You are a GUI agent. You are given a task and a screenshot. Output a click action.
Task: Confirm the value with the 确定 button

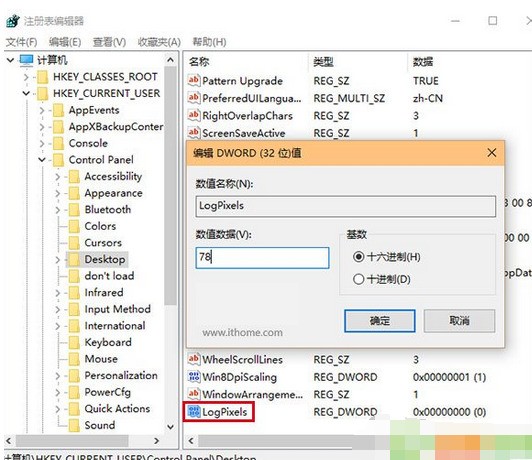point(380,321)
